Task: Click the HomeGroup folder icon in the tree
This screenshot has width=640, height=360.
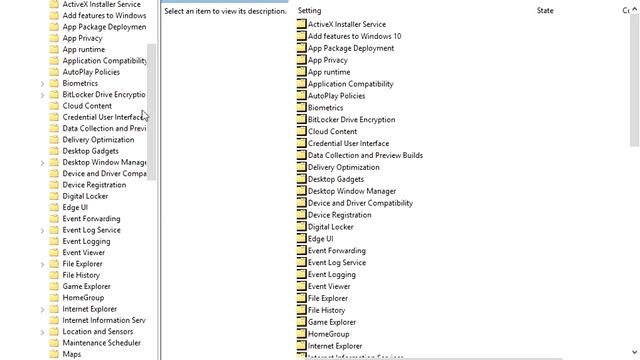Action: (54, 298)
